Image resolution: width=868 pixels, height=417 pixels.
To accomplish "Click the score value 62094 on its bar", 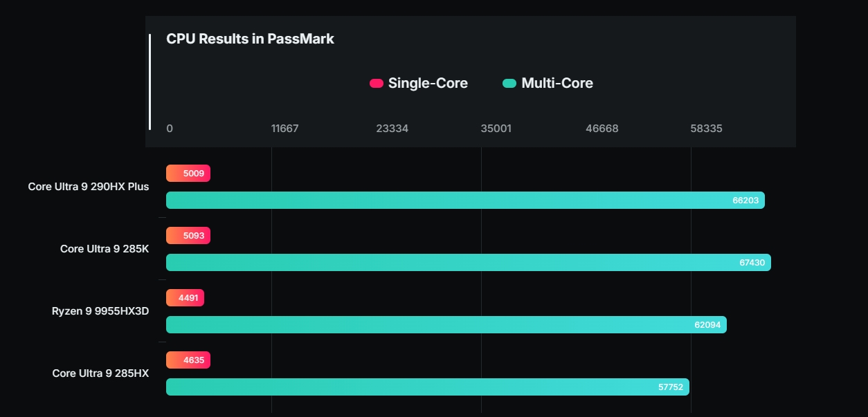I will 708,324.
